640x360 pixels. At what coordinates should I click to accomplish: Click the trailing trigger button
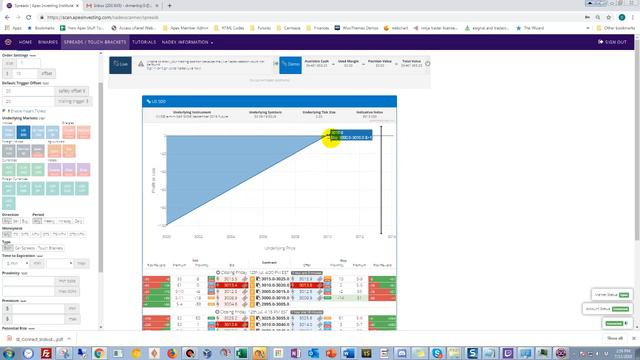(x=73, y=101)
